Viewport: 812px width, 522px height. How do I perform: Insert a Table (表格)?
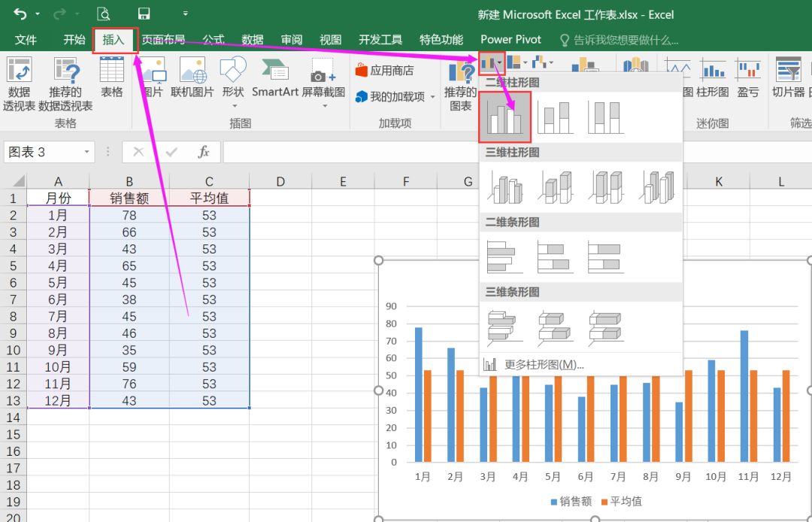111,77
